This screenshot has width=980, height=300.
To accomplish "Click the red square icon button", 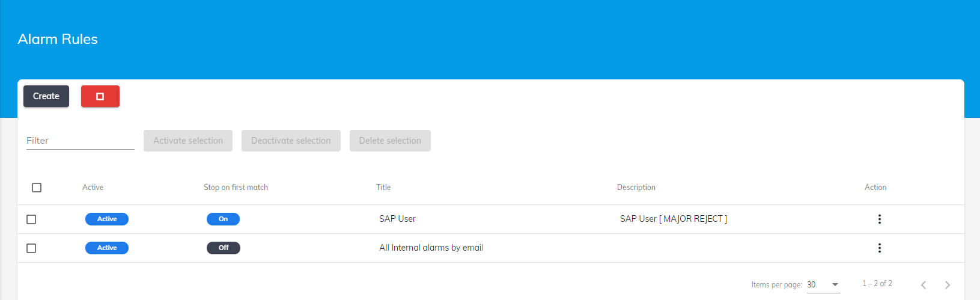I will pos(100,96).
